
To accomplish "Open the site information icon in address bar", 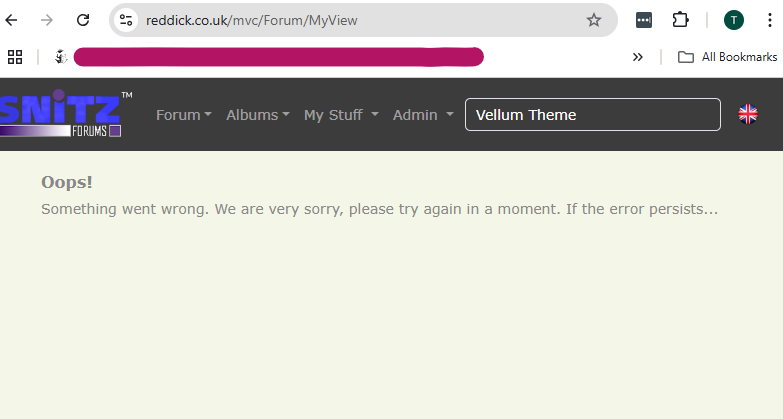I will point(125,20).
